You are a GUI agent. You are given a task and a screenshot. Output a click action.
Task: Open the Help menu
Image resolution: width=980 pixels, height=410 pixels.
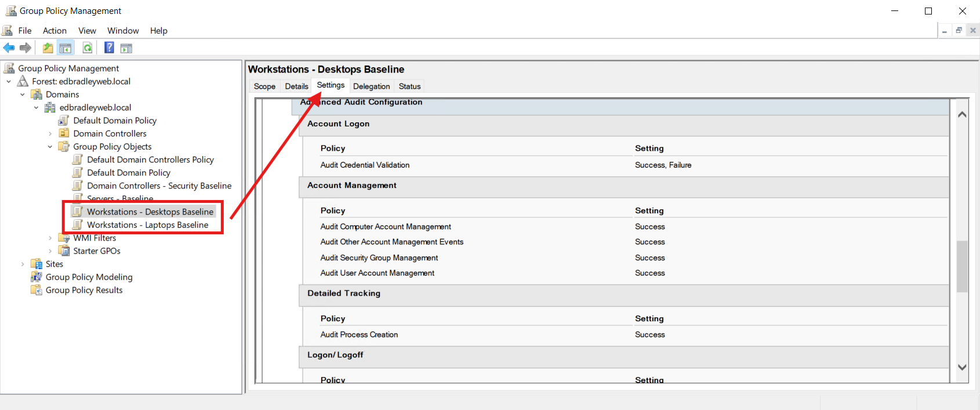pyautogui.click(x=158, y=31)
